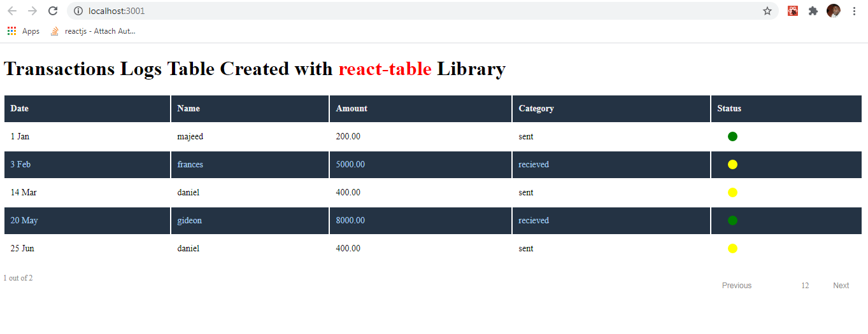Viewport: 868px width, 334px height.
Task: Open the reactjs Stack Overflow bookmark
Action: 93,31
